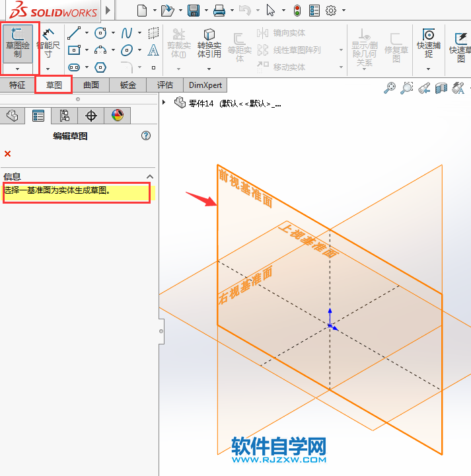The width and height of the screenshot is (471, 476).
Task: Open the FeatureManager design tree tab
Action: coord(13,116)
